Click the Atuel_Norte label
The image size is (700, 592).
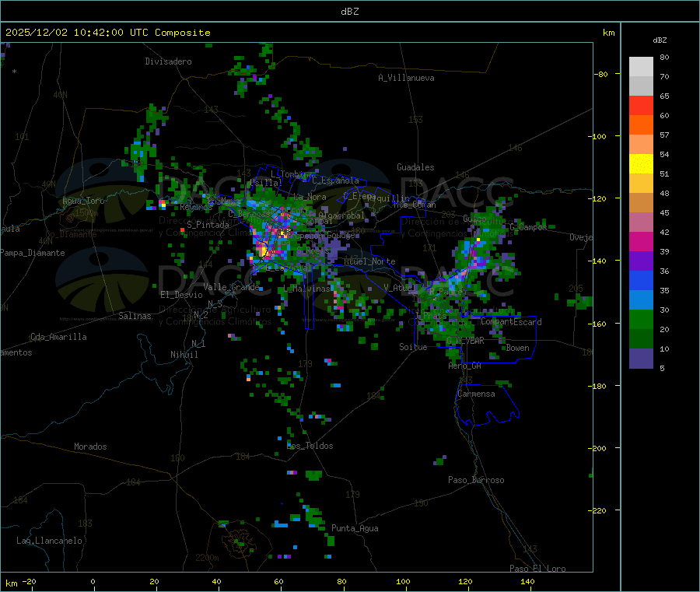point(369,261)
